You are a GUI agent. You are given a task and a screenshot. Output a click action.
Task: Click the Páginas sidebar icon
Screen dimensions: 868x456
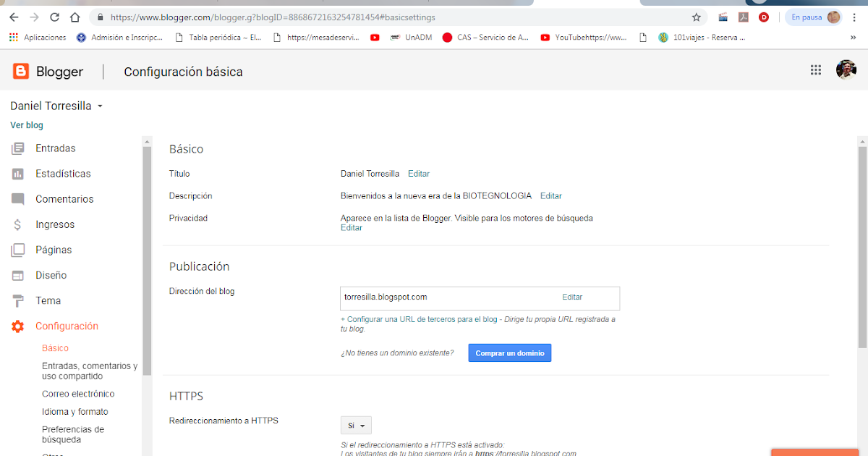pyautogui.click(x=18, y=250)
